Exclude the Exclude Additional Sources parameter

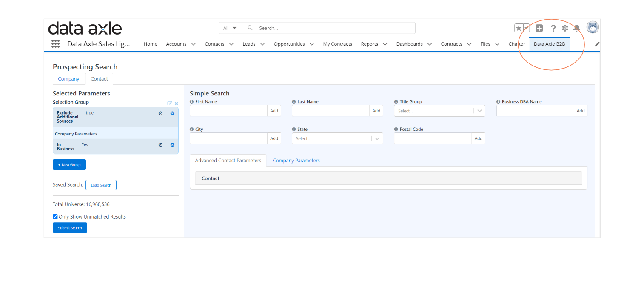click(160, 113)
